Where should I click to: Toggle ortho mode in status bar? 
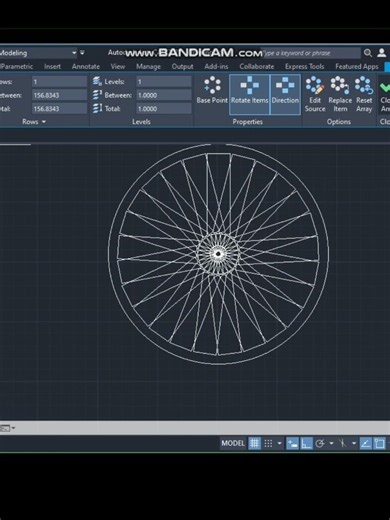coord(306,443)
